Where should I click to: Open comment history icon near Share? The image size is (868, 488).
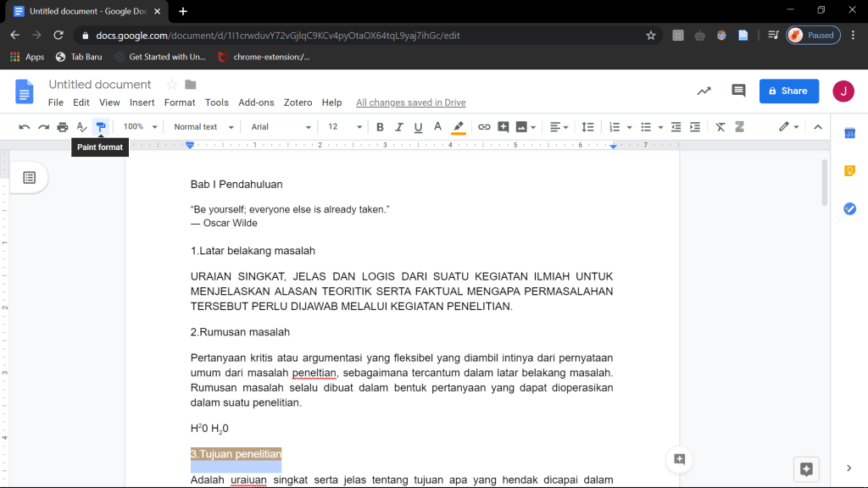pyautogui.click(x=738, y=91)
